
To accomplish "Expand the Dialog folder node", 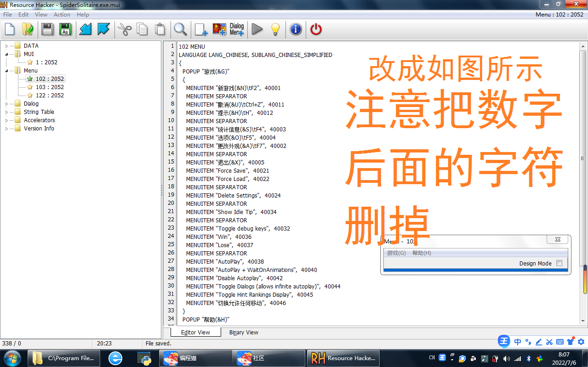I will click(x=7, y=103).
